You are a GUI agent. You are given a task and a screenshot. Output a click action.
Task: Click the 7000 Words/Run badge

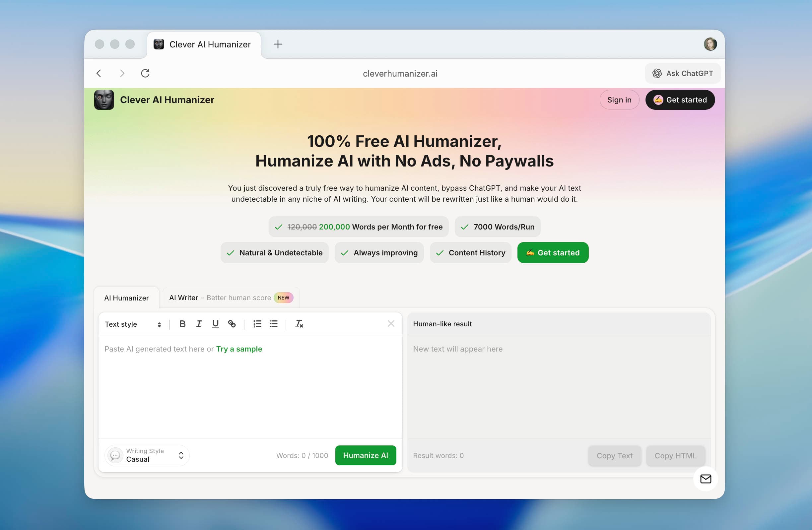[498, 227]
